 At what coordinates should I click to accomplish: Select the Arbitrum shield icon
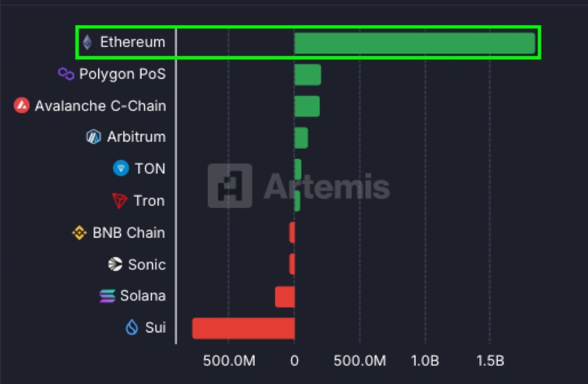(93, 137)
